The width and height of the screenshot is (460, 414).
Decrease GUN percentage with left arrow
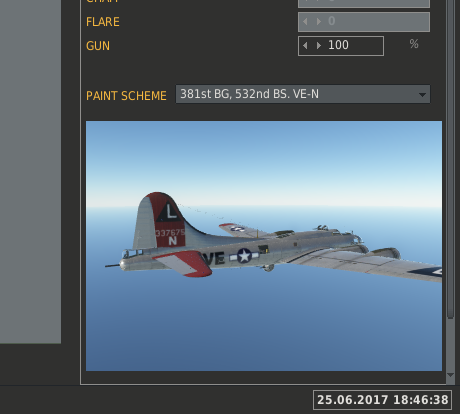(305, 46)
